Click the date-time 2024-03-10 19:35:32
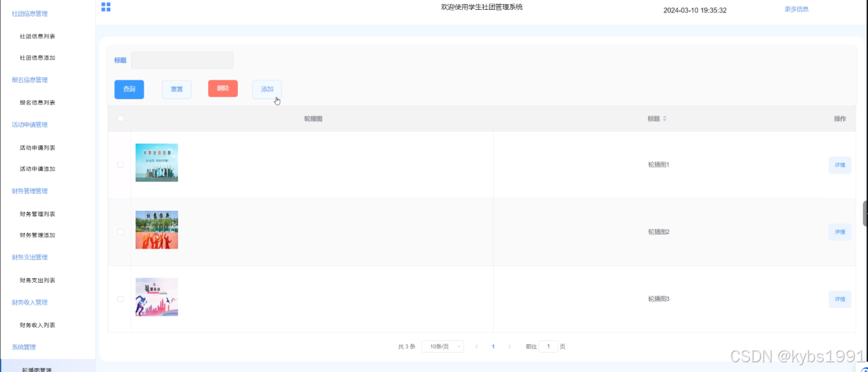 click(695, 10)
